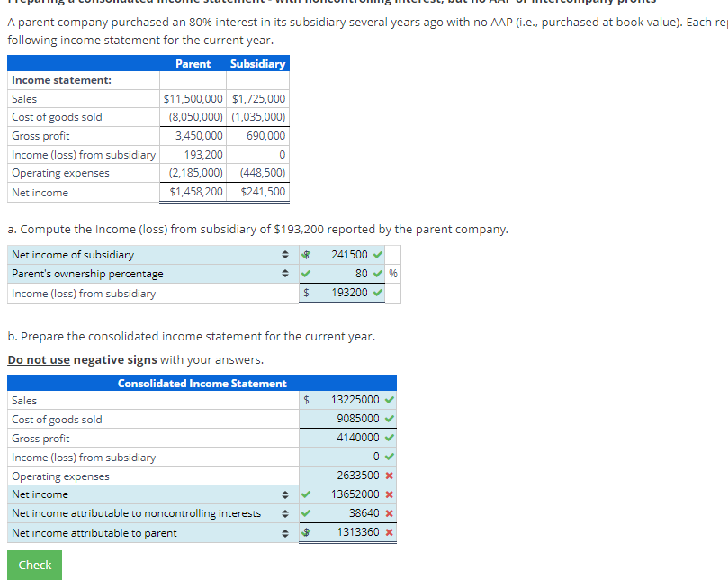Click the Income statement: row label

(62, 80)
